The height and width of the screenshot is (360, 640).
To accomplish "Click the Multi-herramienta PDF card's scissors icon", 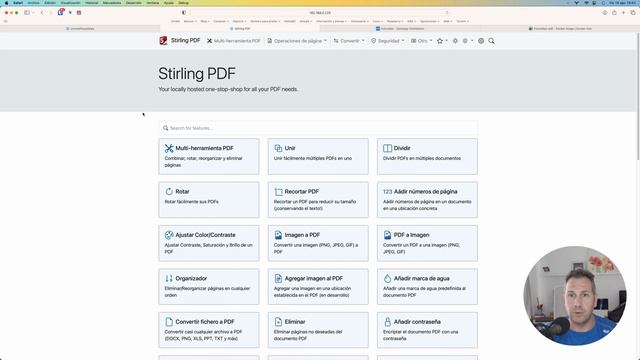I will (x=169, y=148).
